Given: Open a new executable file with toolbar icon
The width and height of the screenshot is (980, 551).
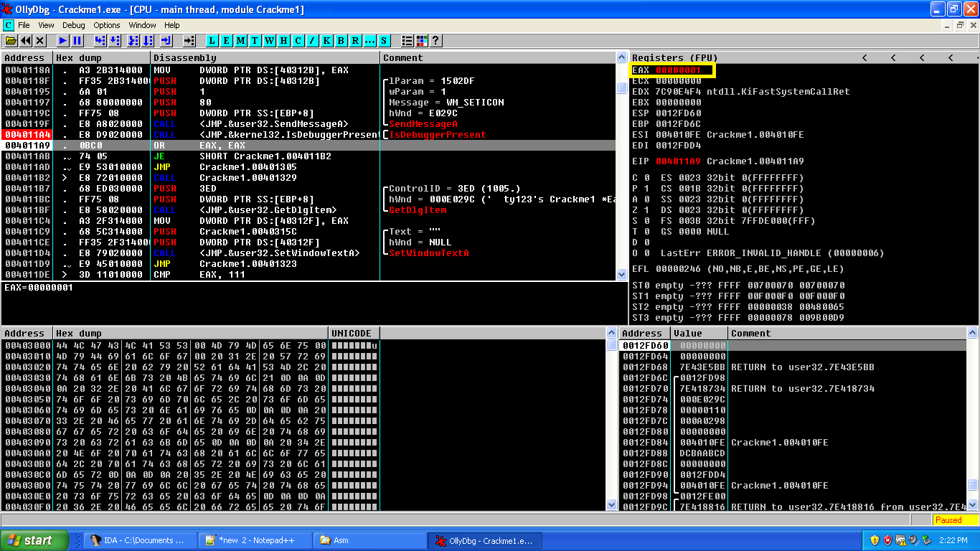Looking at the screenshot, I should [x=11, y=41].
